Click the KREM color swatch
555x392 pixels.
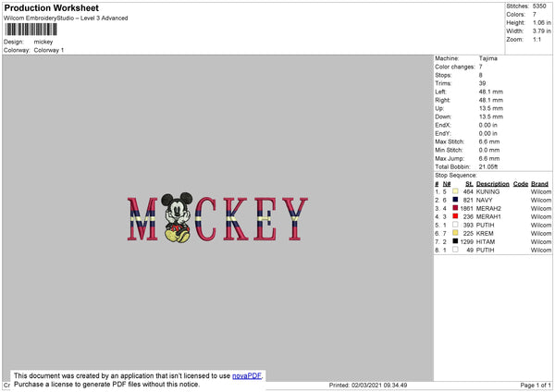(455, 233)
